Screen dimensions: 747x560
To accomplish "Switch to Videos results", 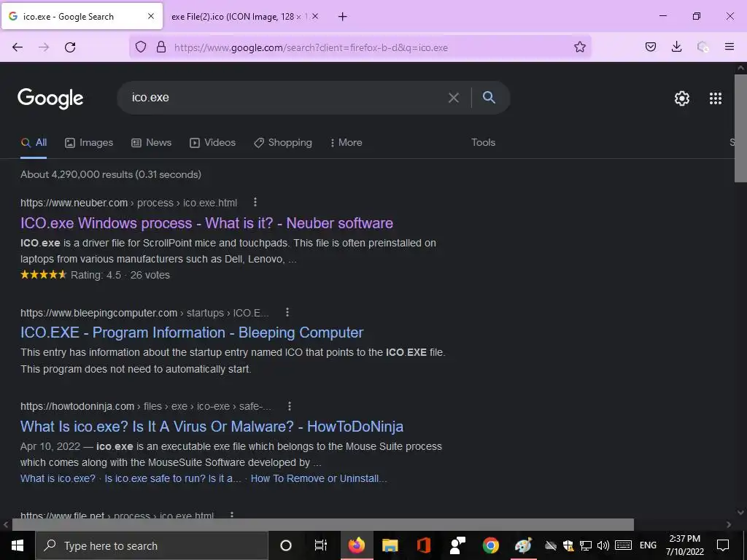I will click(212, 142).
